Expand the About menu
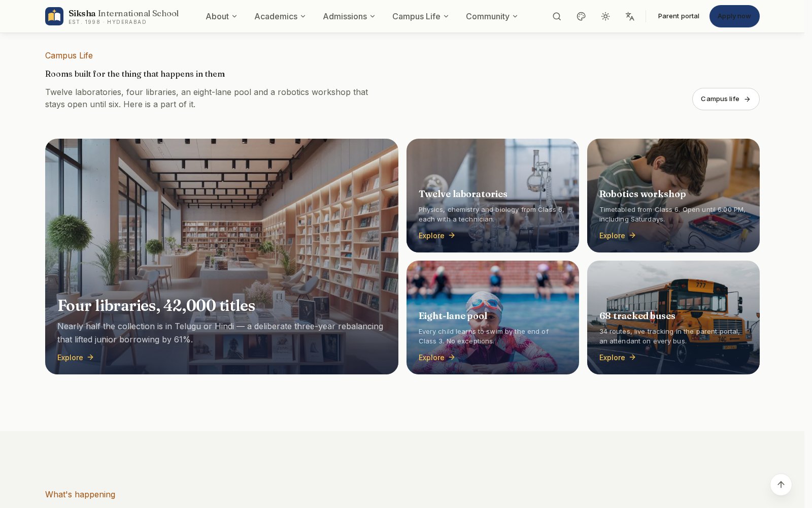 (221, 16)
